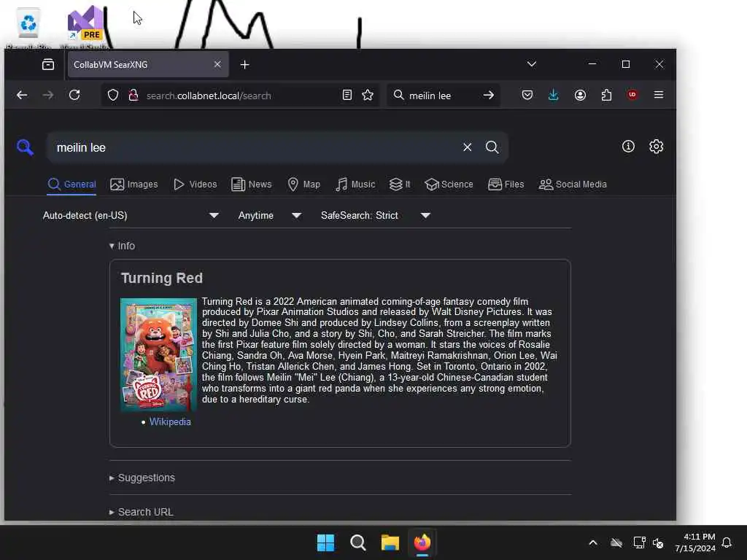Switch to the Science category
Screen dimensions: 747x560
click(449, 184)
